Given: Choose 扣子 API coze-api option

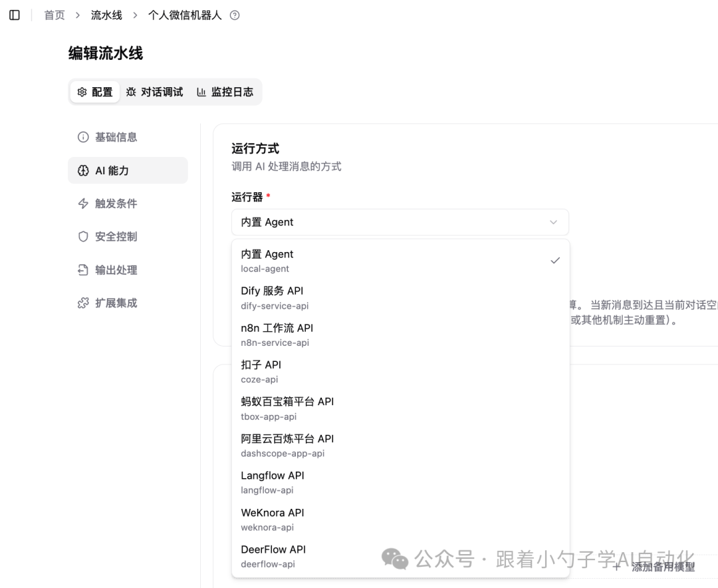Looking at the screenshot, I should (x=401, y=372).
